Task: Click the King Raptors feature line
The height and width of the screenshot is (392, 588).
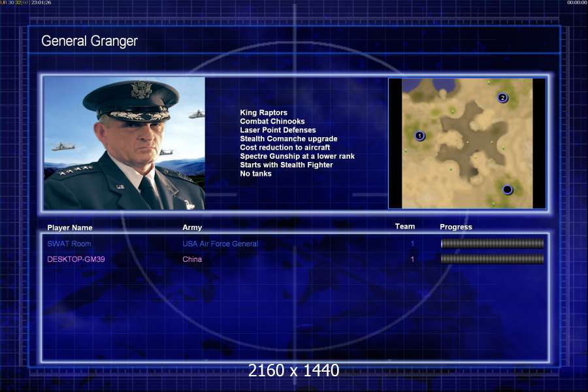Action: coord(264,112)
